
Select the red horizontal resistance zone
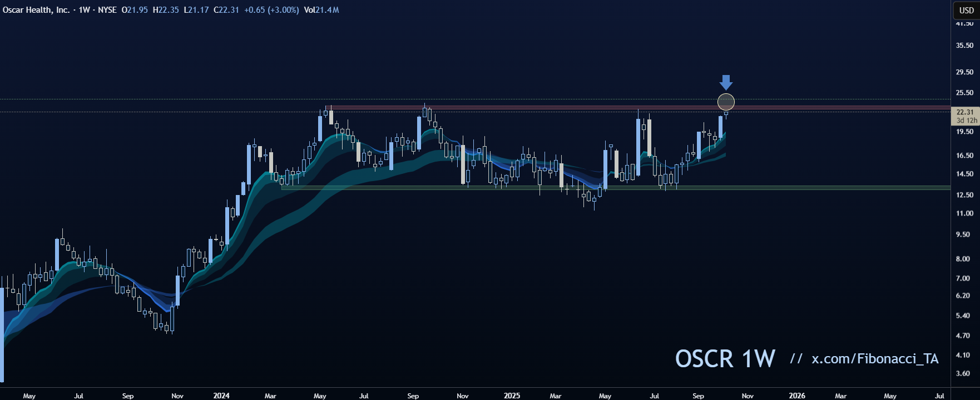point(501,107)
